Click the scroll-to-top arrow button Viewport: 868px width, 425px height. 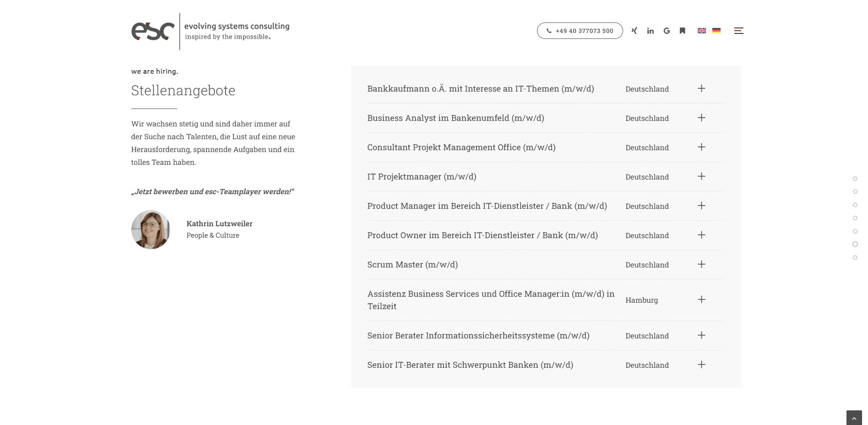point(854,418)
